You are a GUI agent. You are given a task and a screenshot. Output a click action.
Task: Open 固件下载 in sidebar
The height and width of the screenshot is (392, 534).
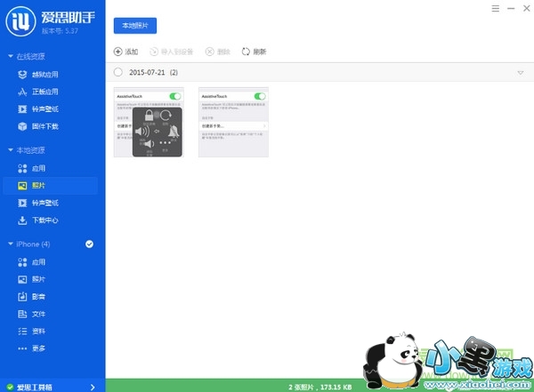[38, 126]
